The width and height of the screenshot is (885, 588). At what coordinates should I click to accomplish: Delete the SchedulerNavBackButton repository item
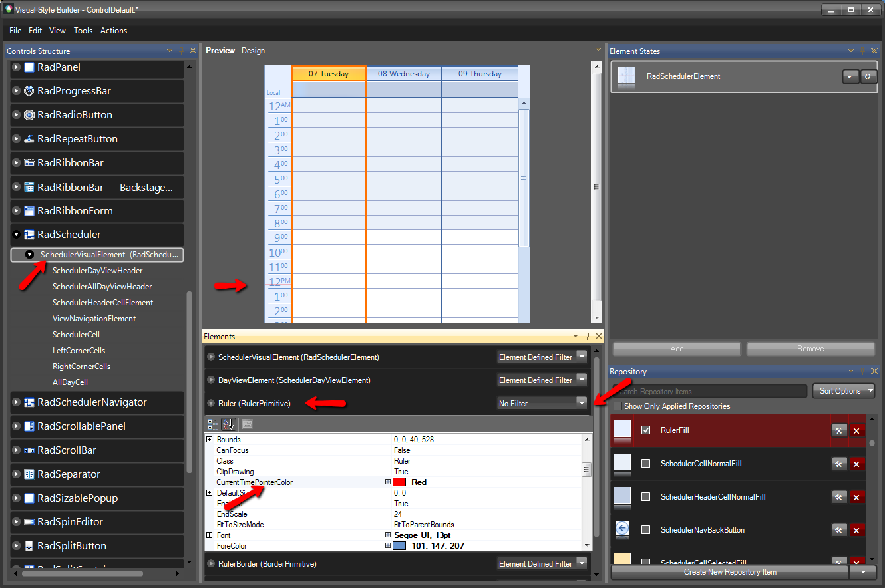[856, 530]
